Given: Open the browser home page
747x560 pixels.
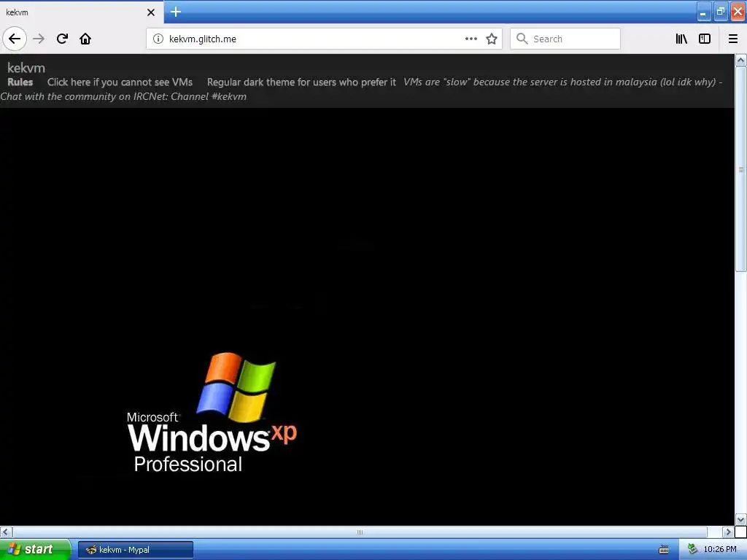Looking at the screenshot, I should click(x=85, y=39).
